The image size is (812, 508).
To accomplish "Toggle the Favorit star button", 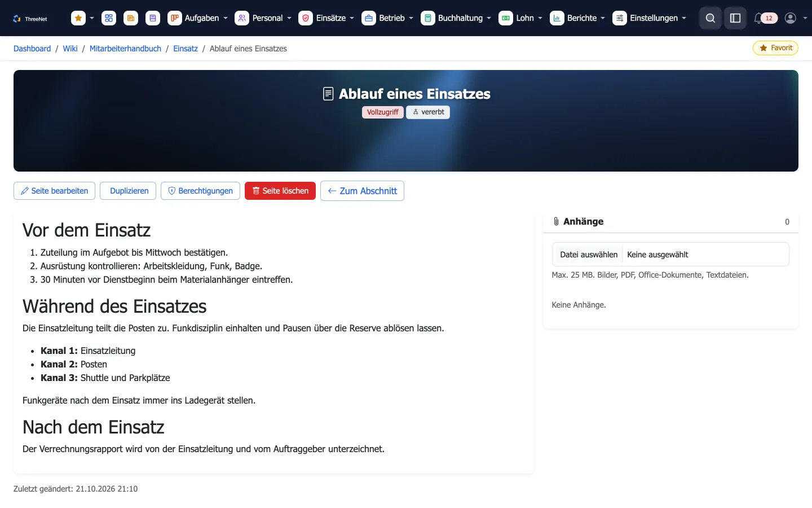I will (x=775, y=48).
